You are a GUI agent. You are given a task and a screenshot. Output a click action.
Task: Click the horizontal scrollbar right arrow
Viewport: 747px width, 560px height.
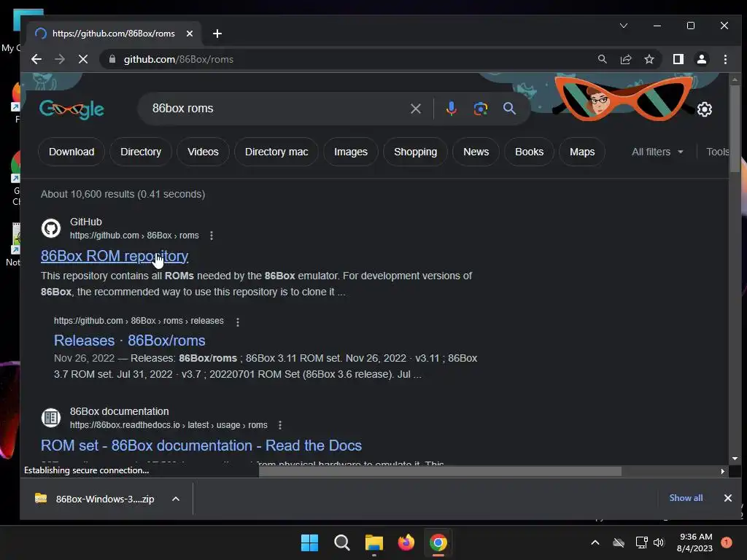click(722, 471)
